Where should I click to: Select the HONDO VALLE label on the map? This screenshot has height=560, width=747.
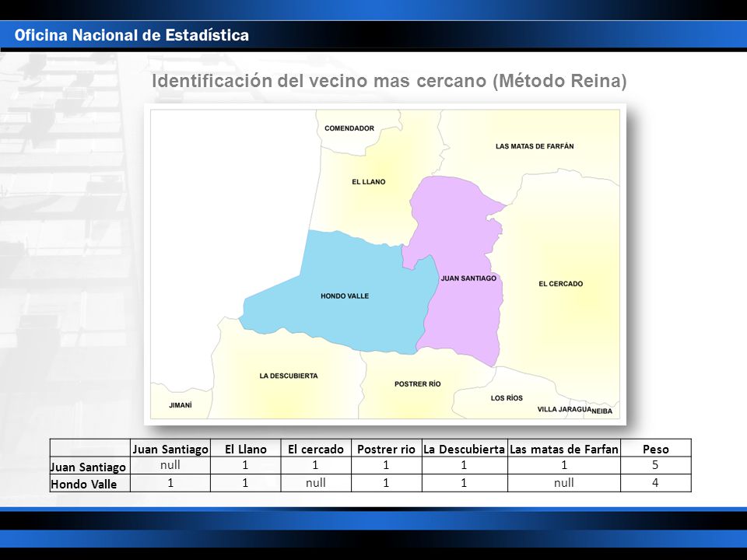pyautogui.click(x=345, y=296)
